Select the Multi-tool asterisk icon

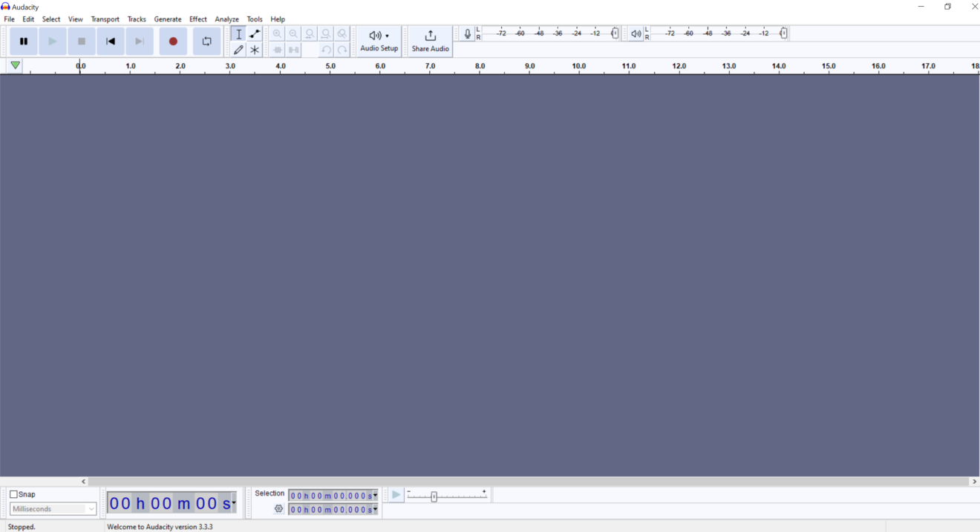coord(255,50)
